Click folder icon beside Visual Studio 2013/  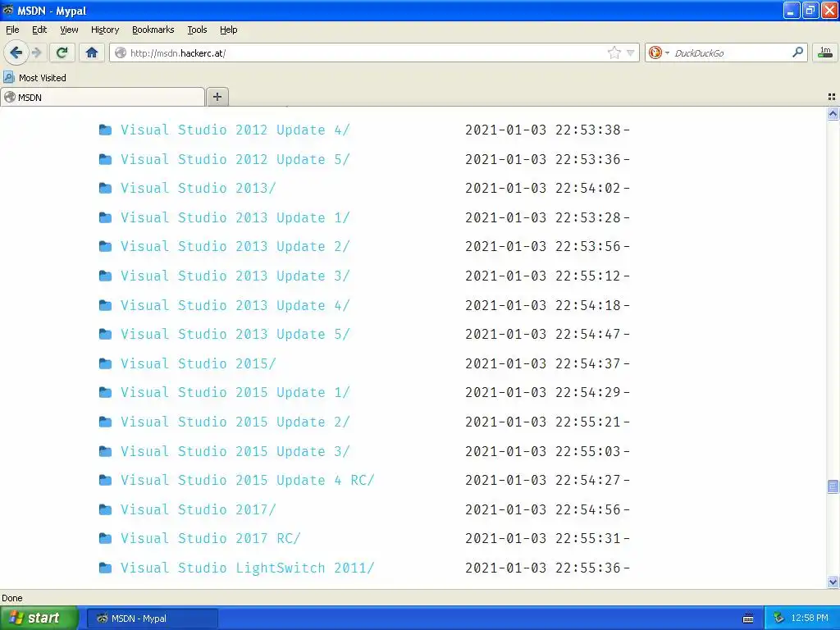tap(106, 188)
